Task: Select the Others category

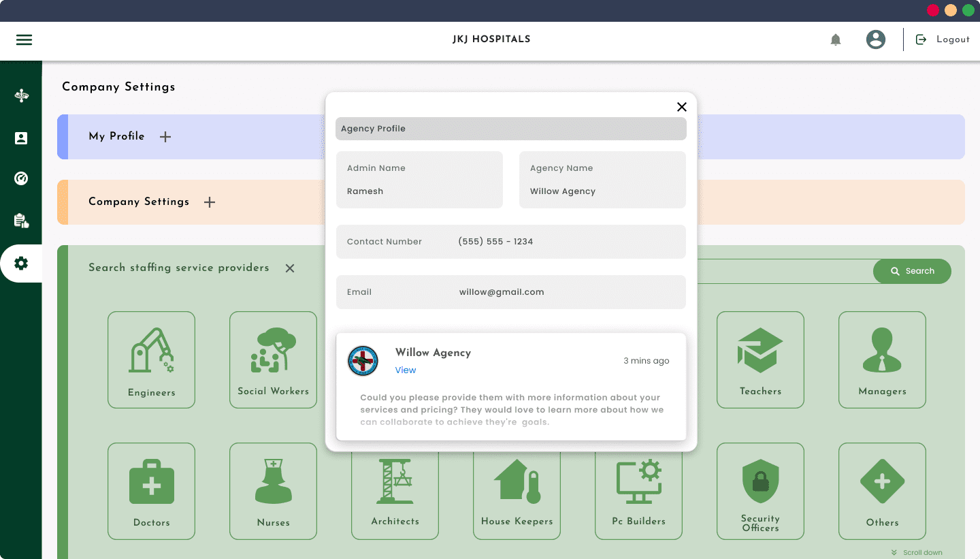Action: click(882, 492)
